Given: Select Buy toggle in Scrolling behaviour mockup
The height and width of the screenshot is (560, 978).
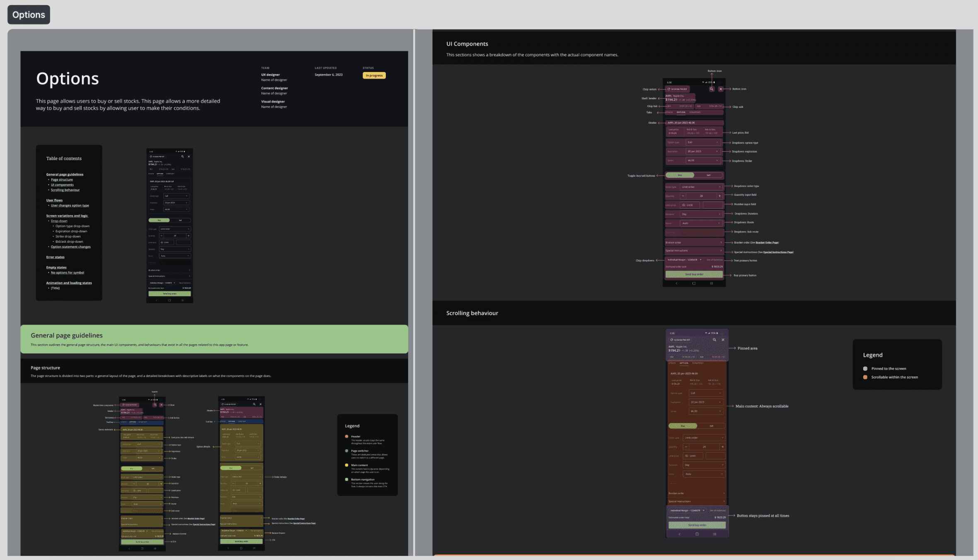Looking at the screenshot, I should (683, 426).
